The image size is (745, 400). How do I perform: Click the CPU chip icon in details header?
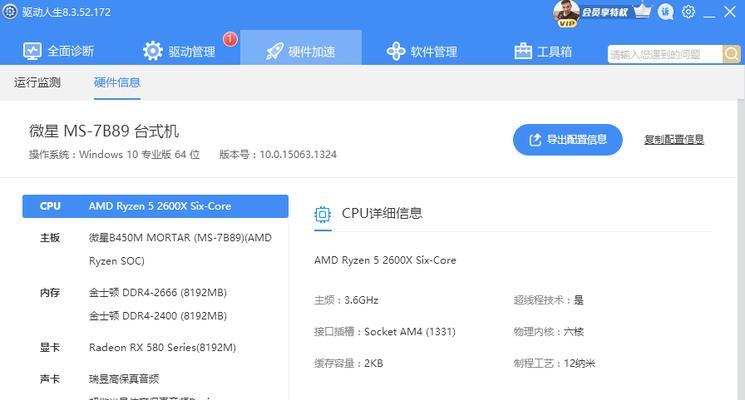[323, 215]
